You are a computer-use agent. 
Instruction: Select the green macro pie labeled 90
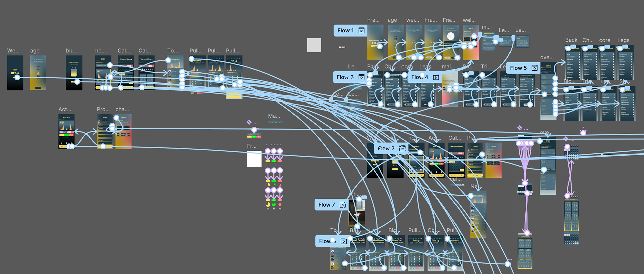[274, 204]
